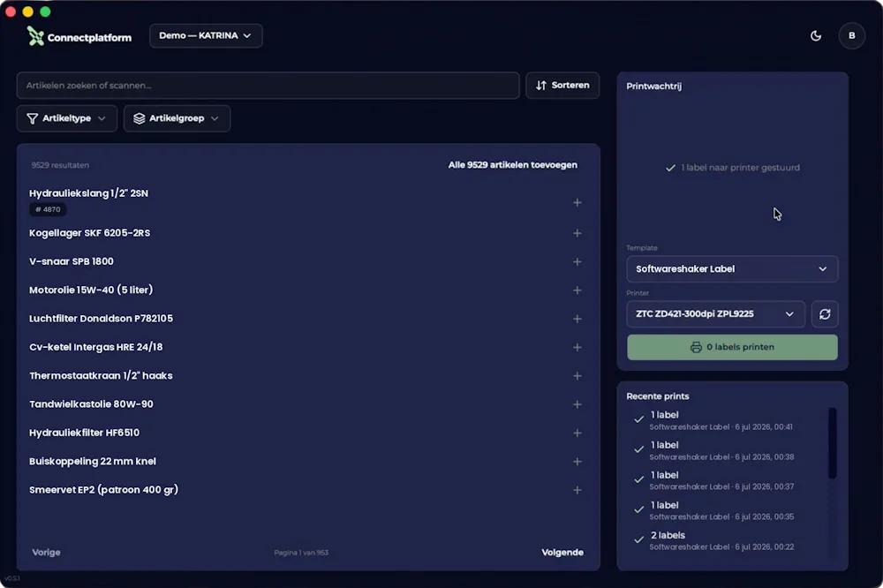Screen dimensions: 883x588
Task: Focus the Artikelen zoeken of scannen field
Action: (x=268, y=85)
